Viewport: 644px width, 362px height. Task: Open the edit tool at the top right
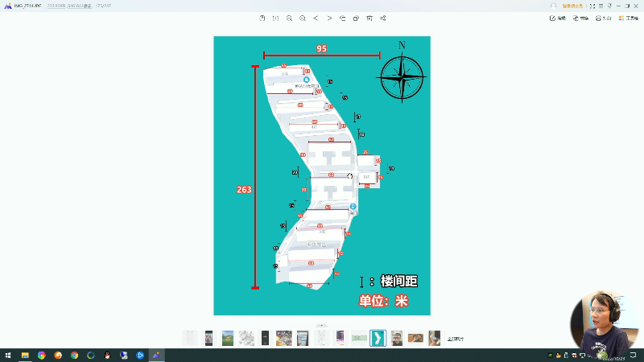(558, 18)
